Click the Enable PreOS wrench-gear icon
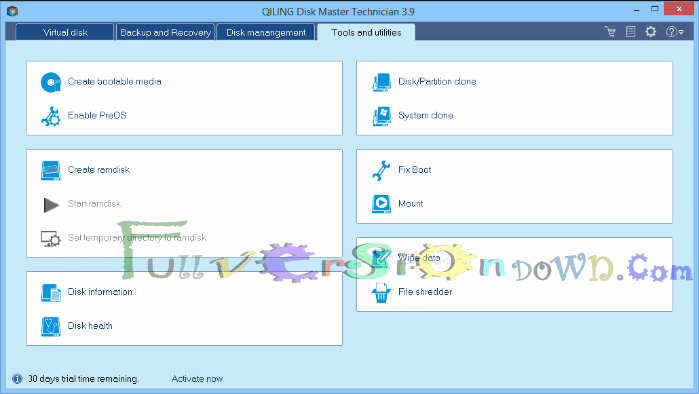Viewport: 699px width, 394px height. (x=51, y=116)
